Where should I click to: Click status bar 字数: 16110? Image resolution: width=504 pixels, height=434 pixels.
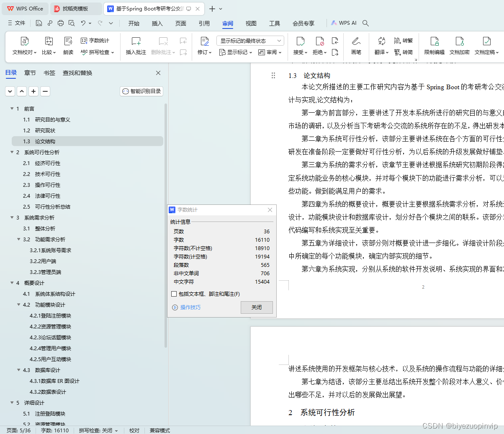pyautogui.click(x=55, y=430)
